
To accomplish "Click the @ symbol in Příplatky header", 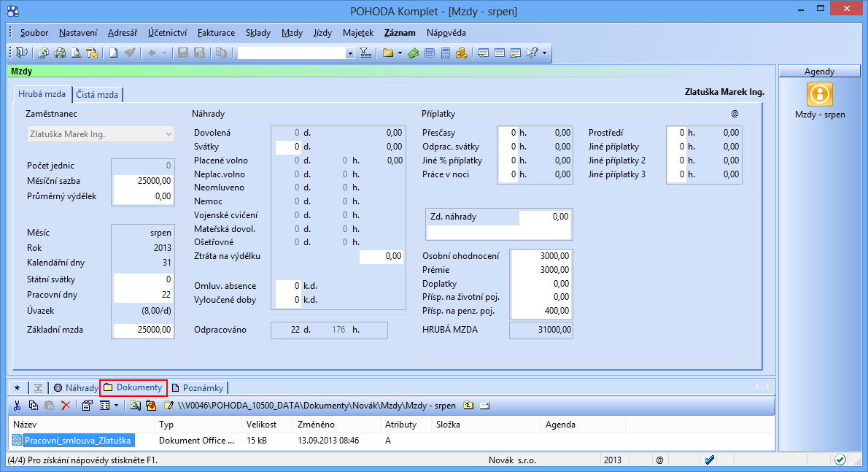I will click(735, 113).
